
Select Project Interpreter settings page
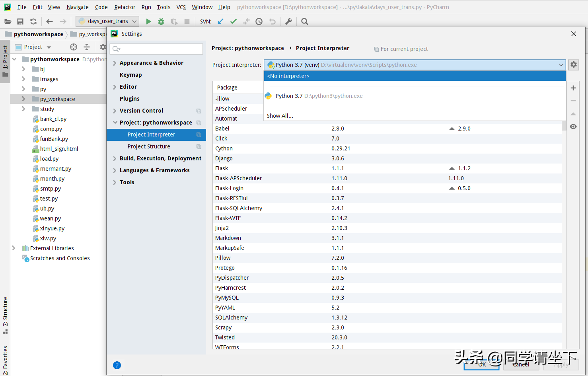click(156, 134)
